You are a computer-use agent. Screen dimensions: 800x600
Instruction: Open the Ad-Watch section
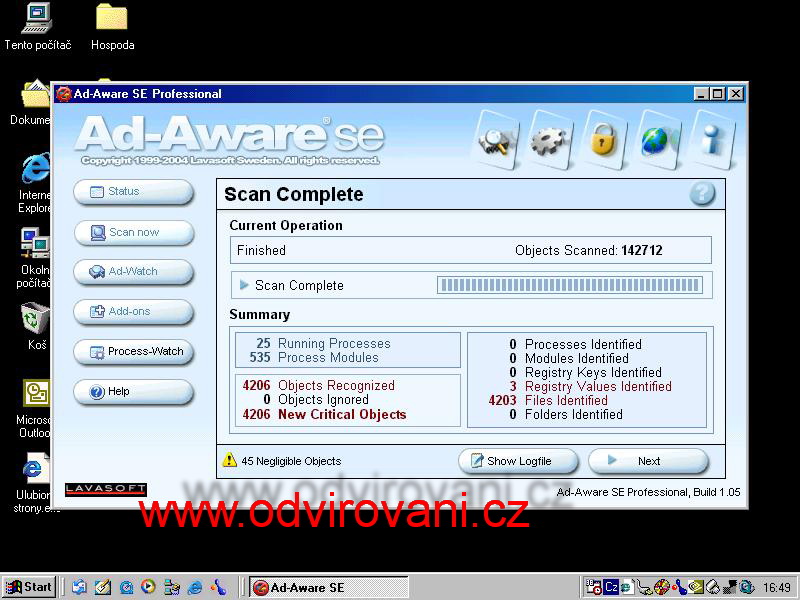tap(134, 272)
